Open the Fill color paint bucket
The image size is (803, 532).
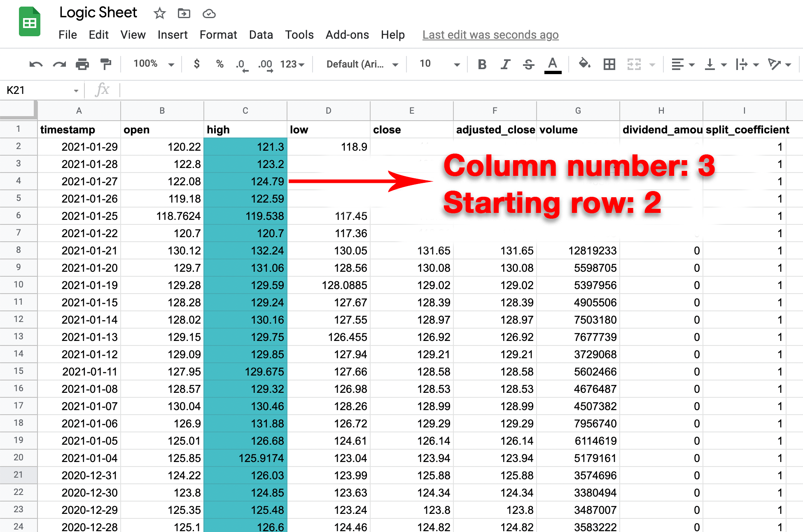click(x=584, y=64)
